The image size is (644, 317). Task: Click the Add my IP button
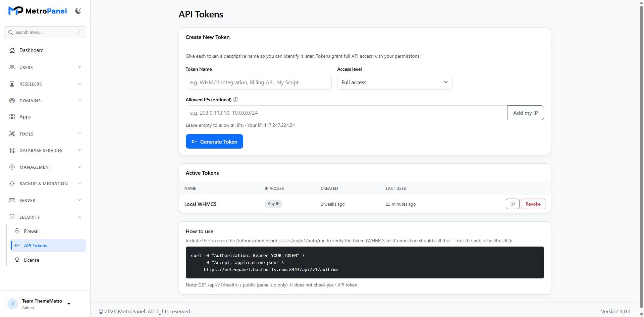[525, 113]
